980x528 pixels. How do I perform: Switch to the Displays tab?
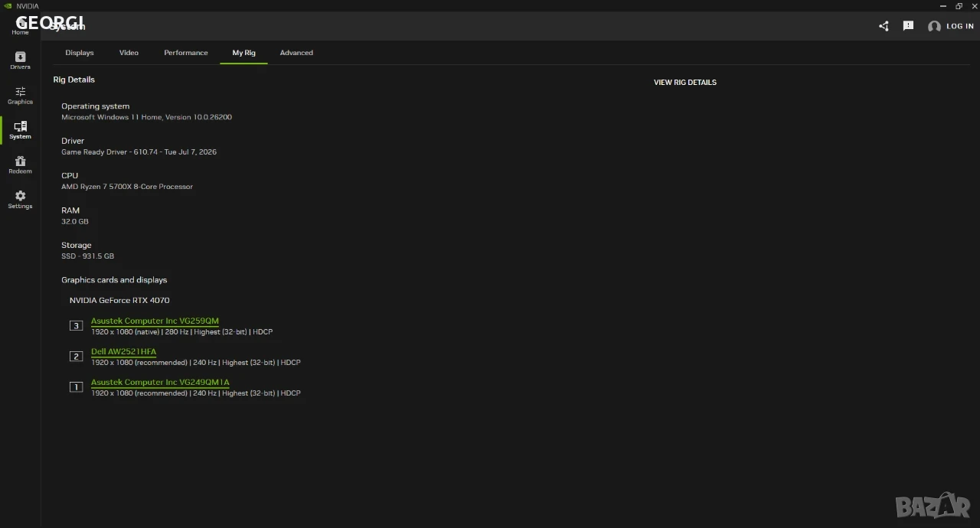click(x=80, y=53)
